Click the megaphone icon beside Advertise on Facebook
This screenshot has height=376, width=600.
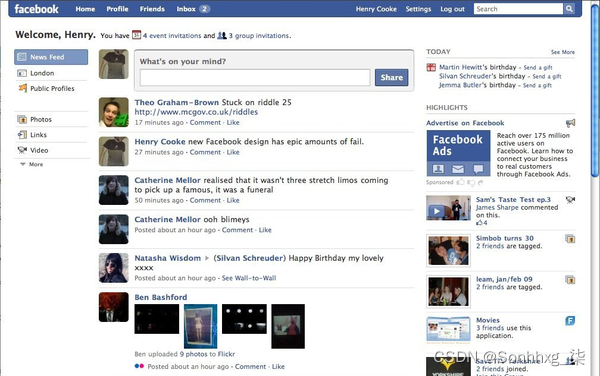click(570, 123)
